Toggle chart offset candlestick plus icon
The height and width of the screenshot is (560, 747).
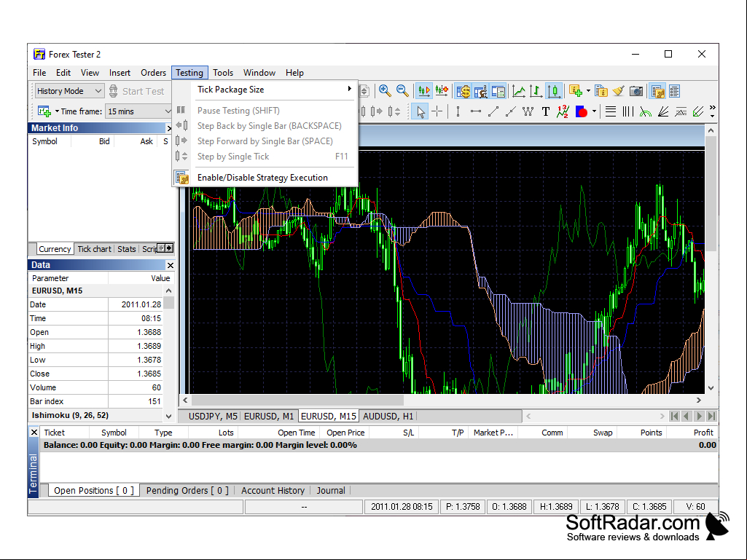coord(442,91)
